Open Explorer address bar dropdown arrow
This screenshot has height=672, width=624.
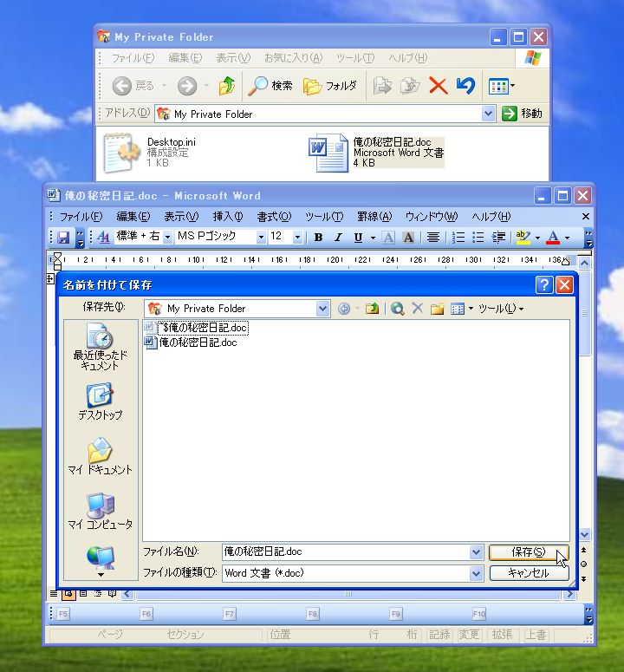pos(488,114)
